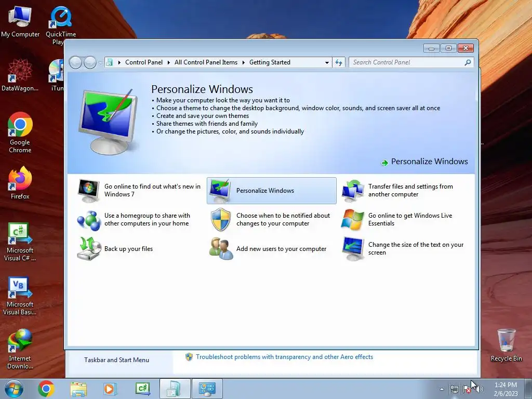Click the clock showing 1:24 PM
Viewport: 532px width, 399px height.
[x=506, y=389]
